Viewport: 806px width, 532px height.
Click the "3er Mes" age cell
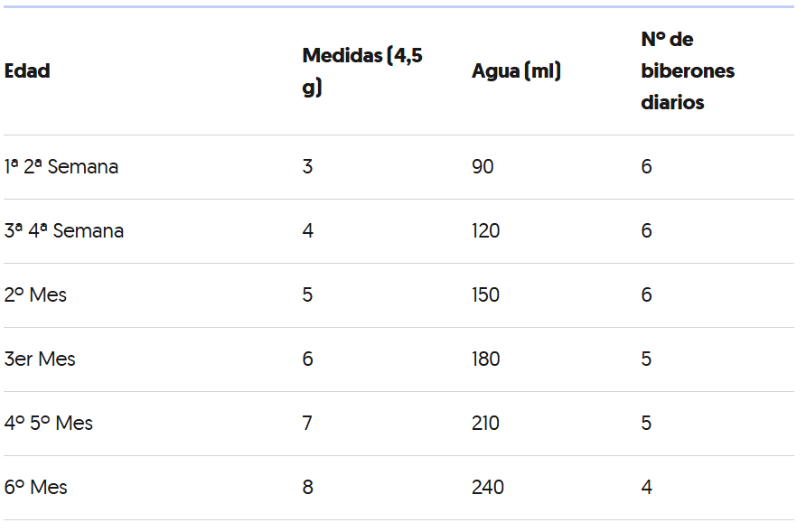[x=40, y=359]
